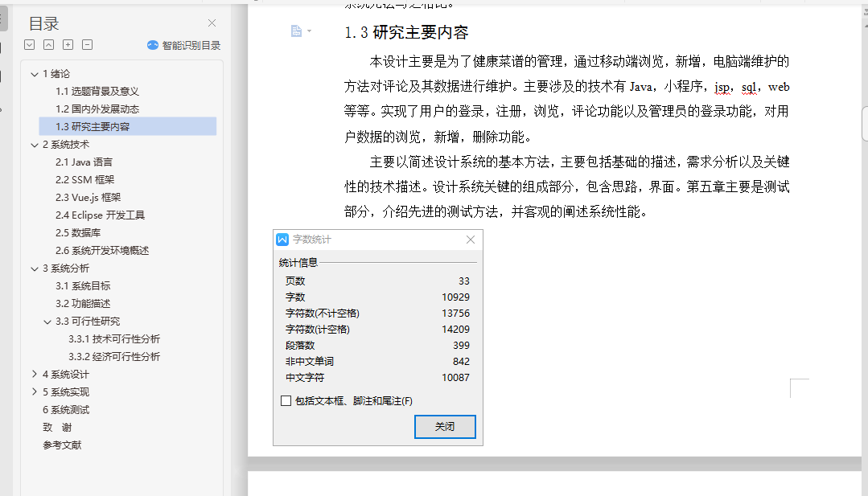Navigate to 6 系统测试 in outline
The height and width of the screenshot is (496, 868).
(66, 410)
